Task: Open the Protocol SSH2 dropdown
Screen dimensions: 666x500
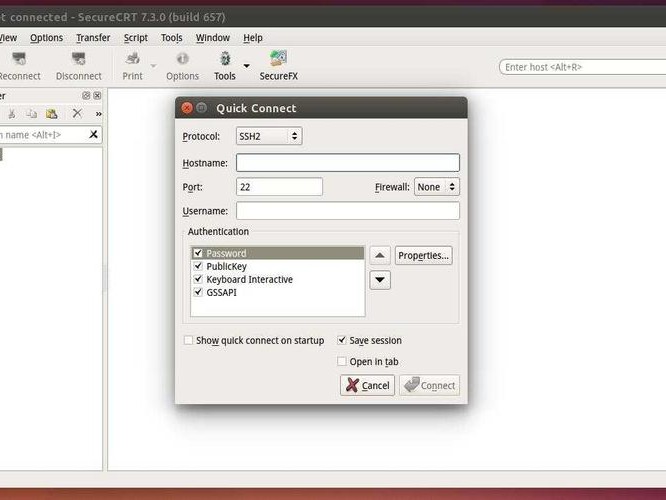Action: pyautogui.click(x=269, y=136)
